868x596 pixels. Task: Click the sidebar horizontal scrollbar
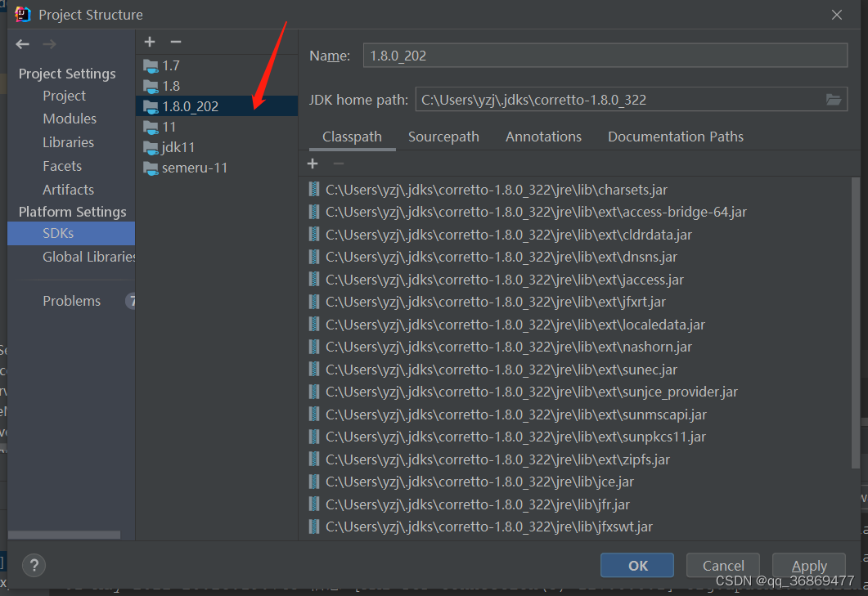tap(64, 535)
